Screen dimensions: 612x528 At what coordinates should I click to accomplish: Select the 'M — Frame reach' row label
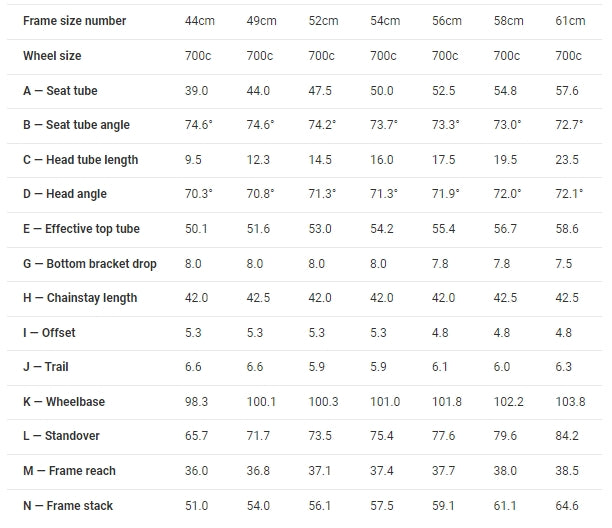pos(69,471)
